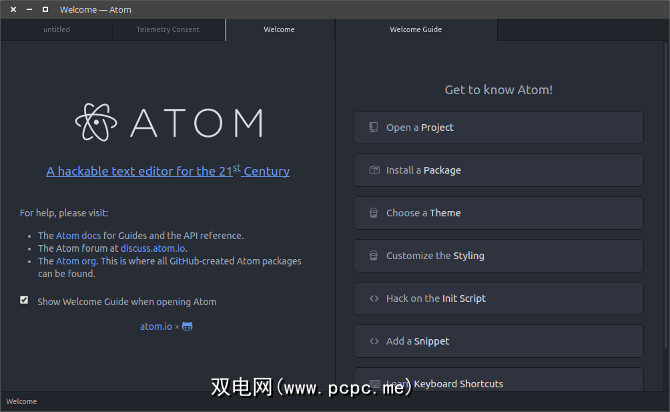Click the Welcome label in status bar
The image size is (670, 412).
coord(22,402)
